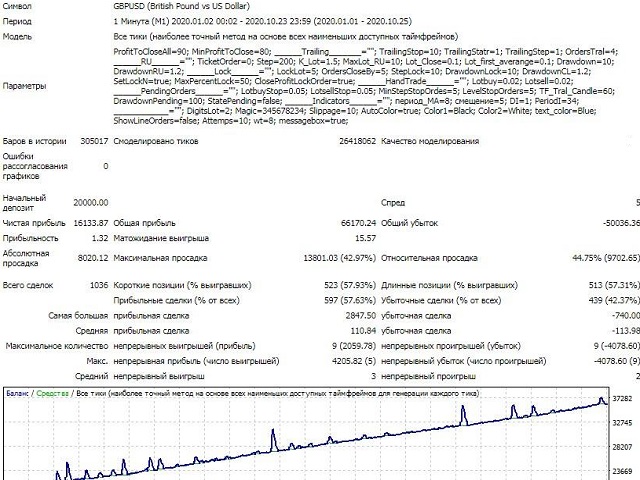Select the profit factor value 1.32

100,238
